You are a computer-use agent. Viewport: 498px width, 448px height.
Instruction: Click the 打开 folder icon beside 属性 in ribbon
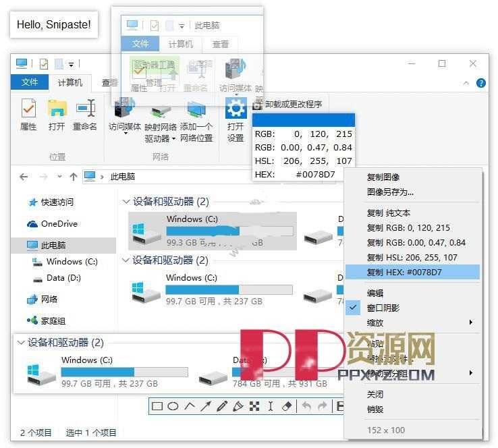pos(57,108)
